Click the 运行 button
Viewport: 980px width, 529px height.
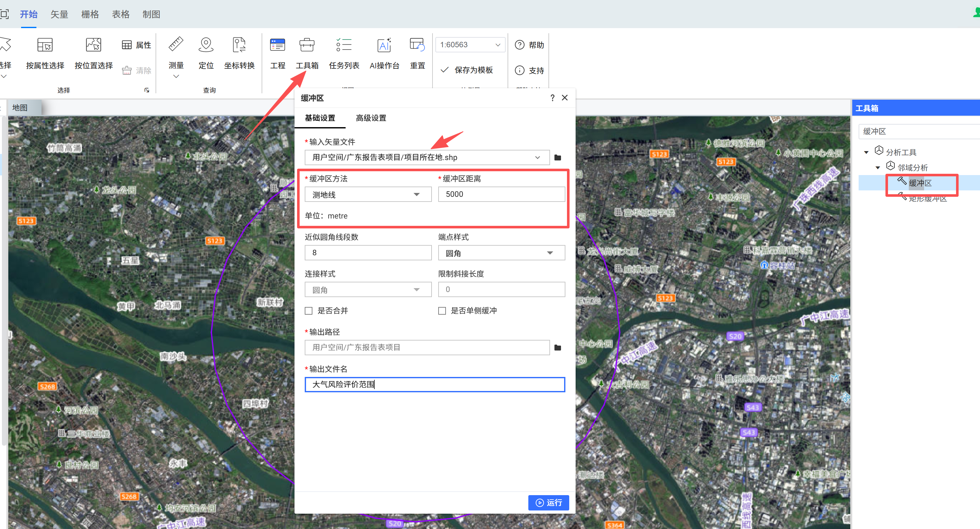tap(548, 503)
